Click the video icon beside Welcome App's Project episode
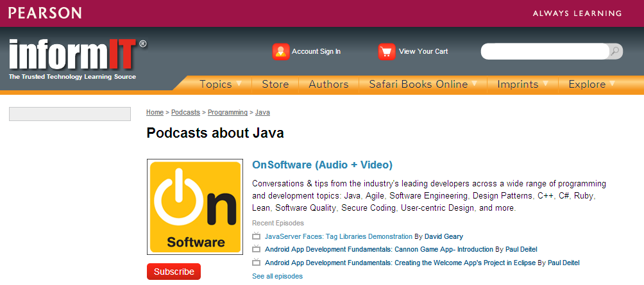Screen dimensions: 644x285 coord(257,263)
